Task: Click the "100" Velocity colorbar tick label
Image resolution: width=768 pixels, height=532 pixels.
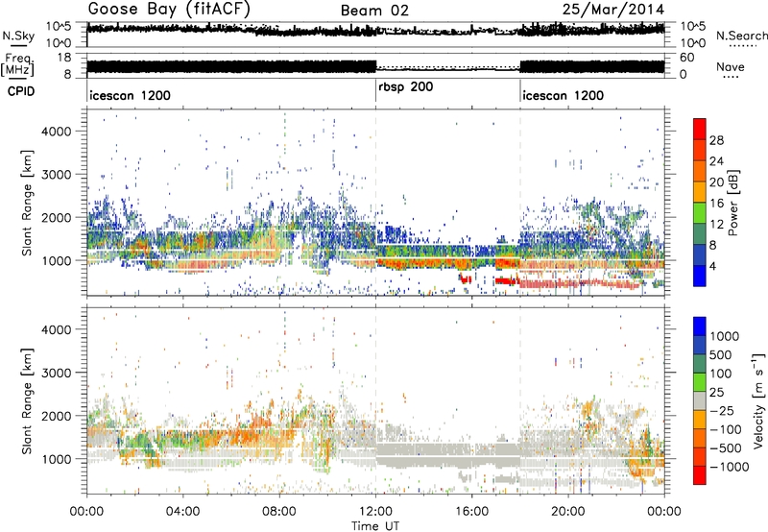Action: (721, 374)
